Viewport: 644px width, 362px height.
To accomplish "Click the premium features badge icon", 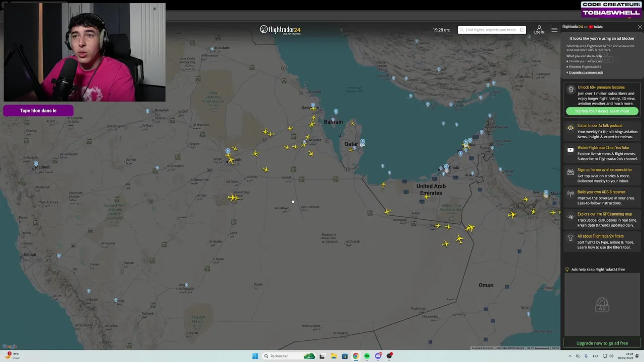I will point(571,89).
